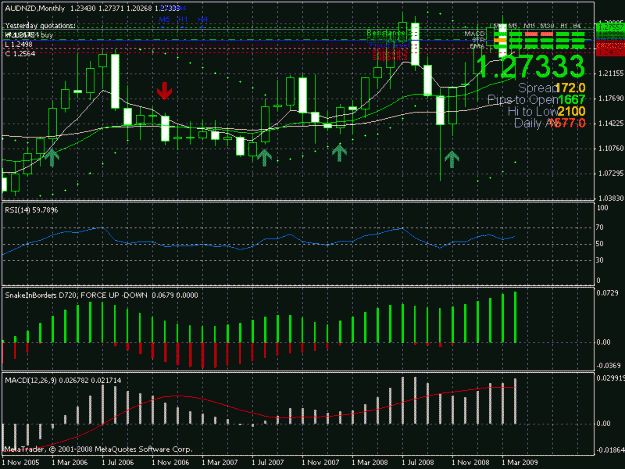Screen dimensions: 625x469
Task: Click the AUDNZD,Monthly chart title
Action: (x=35, y=8)
